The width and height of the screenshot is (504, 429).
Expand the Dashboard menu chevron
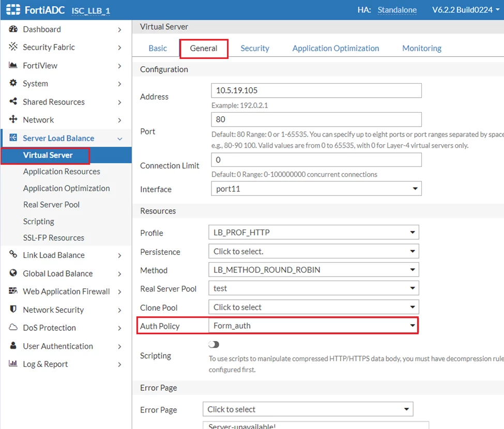click(119, 30)
